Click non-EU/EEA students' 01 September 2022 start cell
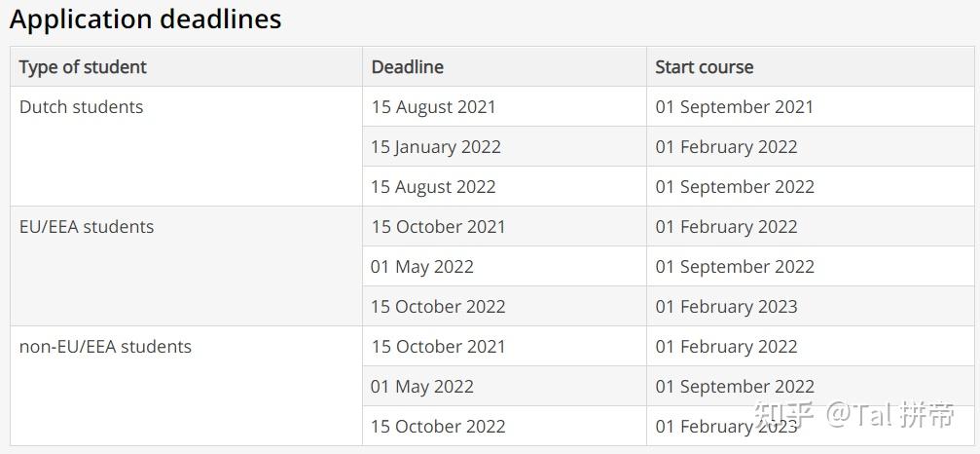Image resolution: width=980 pixels, height=454 pixels. point(734,387)
